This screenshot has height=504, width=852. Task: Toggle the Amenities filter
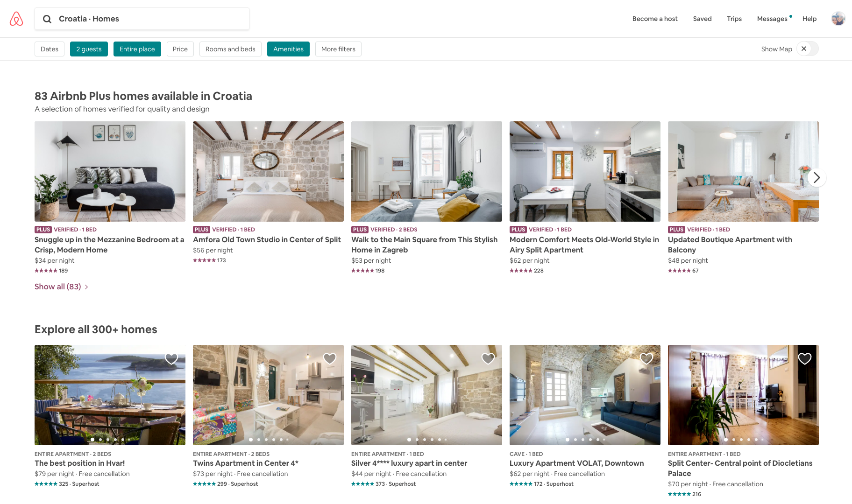pyautogui.click(x=288, y=49)
